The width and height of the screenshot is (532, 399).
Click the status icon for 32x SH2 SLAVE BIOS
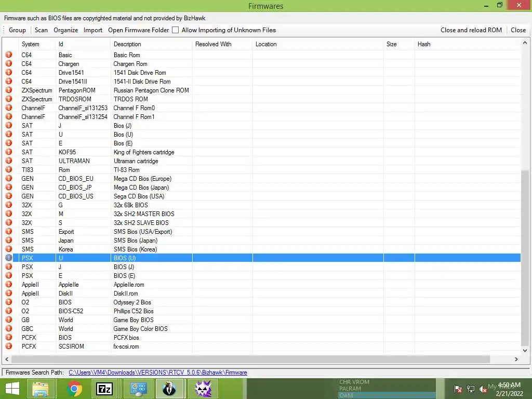tap(9, 222)
